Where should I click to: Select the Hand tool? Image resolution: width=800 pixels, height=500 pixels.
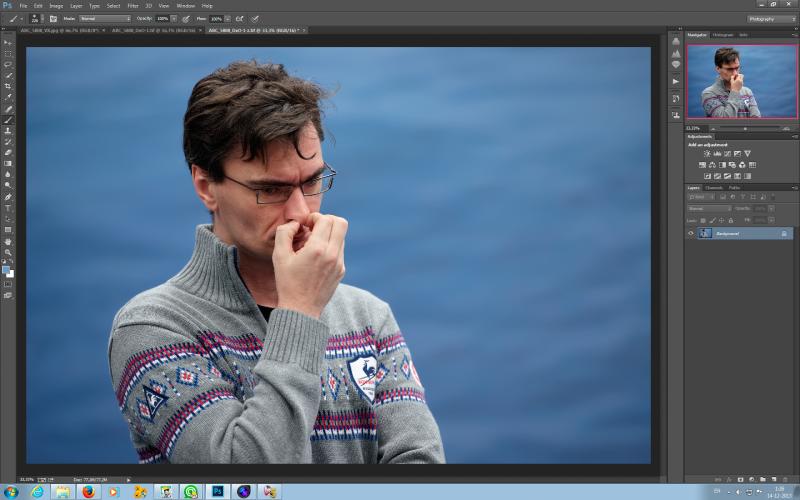8,241
